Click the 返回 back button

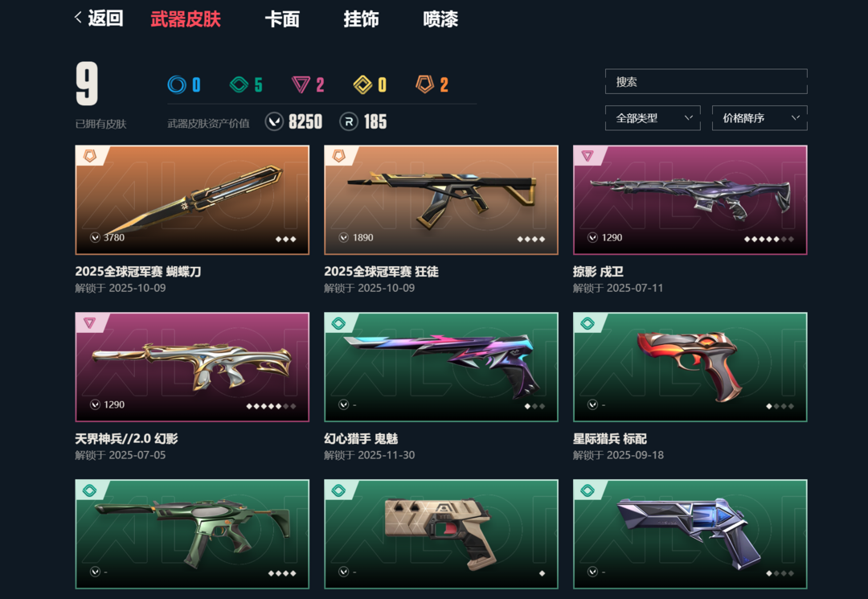point(99,18)
